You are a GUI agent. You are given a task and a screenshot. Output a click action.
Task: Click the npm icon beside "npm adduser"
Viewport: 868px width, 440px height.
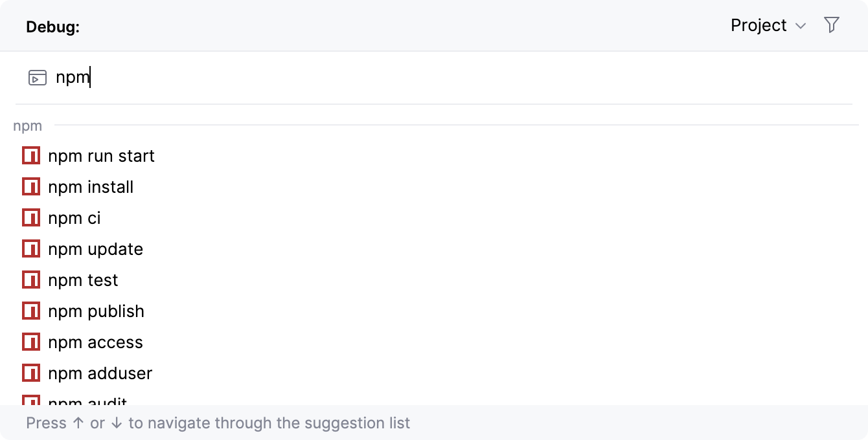point(30,373)
